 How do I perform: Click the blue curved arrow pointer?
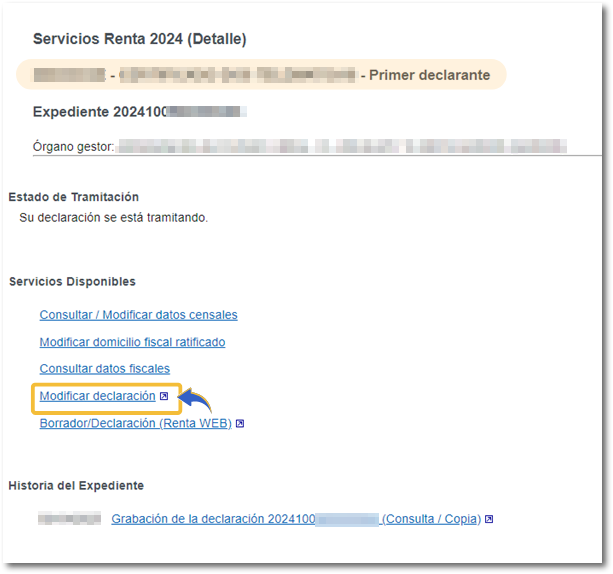point(197,401)
